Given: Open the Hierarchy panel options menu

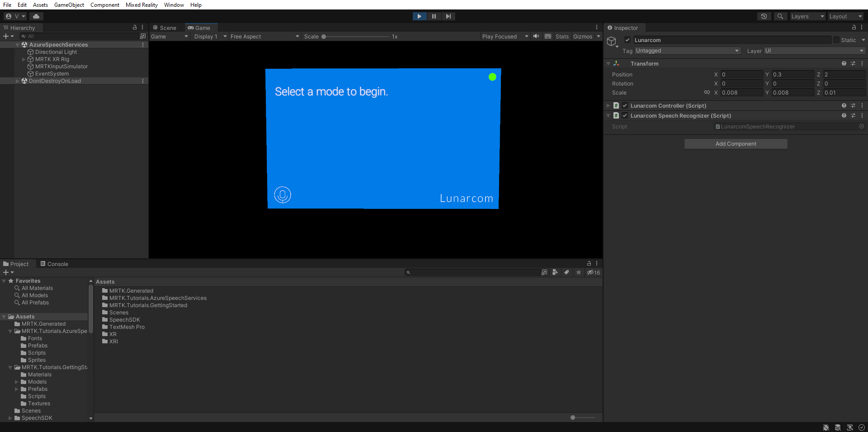Looking at the screenshot, I should coord(142,28).
